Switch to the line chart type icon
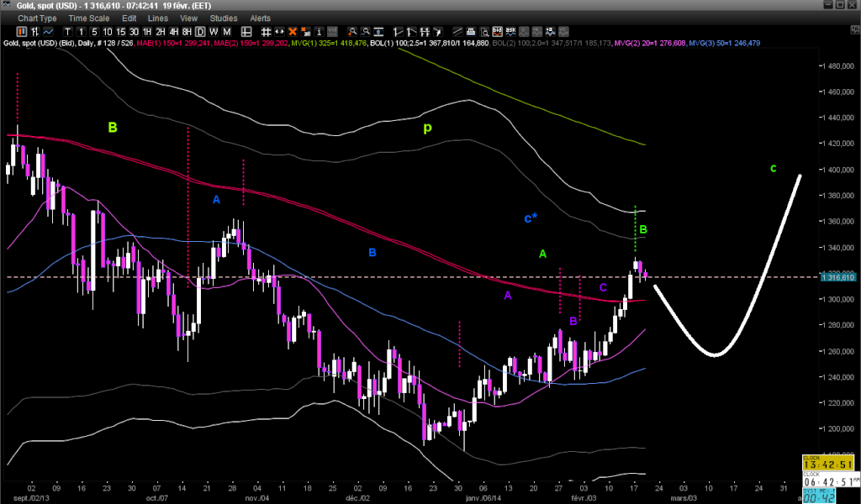Image resolution: width=861 pixels, height=504 pixels. (x=48, y=32)
